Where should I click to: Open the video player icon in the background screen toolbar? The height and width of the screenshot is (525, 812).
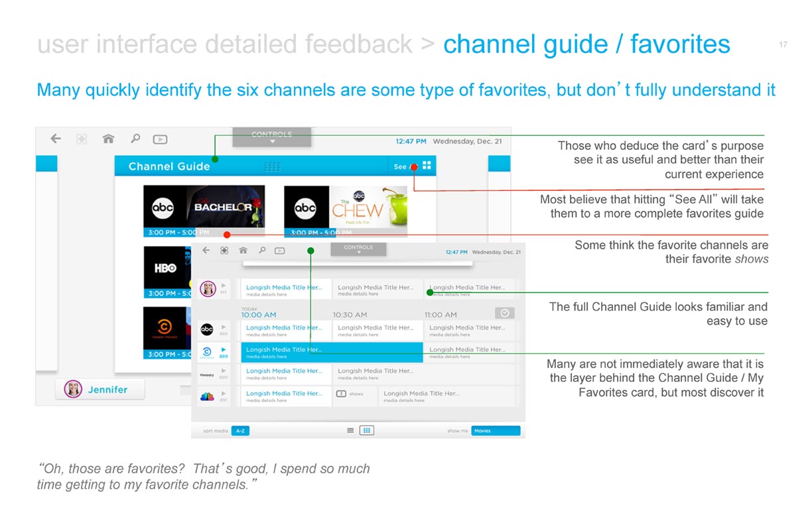160,139
